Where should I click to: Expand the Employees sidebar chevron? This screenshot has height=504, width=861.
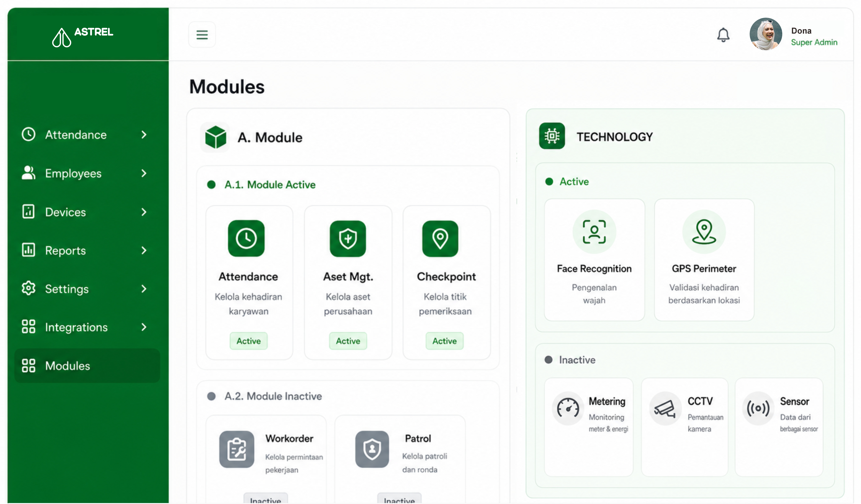click(144, 173)
